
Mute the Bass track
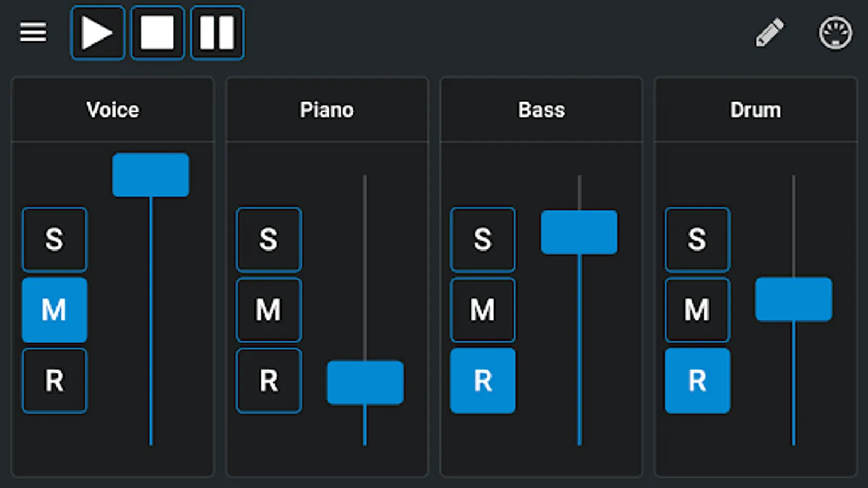pyautogui.click(x=483, y=310)
